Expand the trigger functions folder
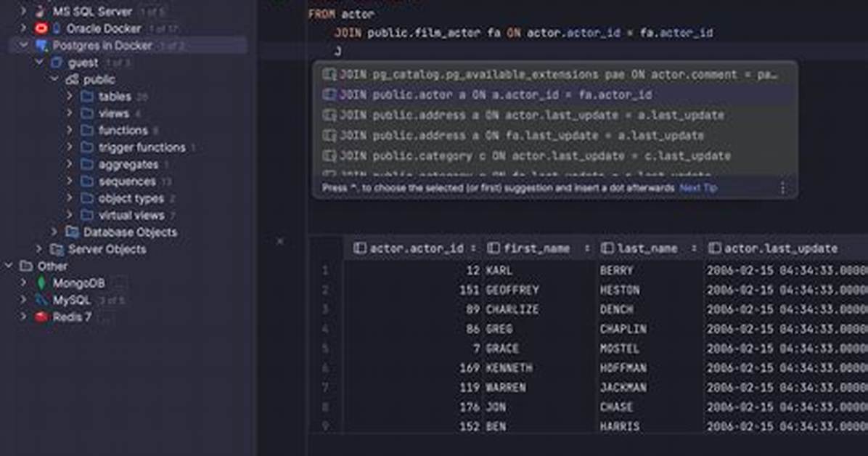Viewport: 868px width, 456px height. click(69, 147)
